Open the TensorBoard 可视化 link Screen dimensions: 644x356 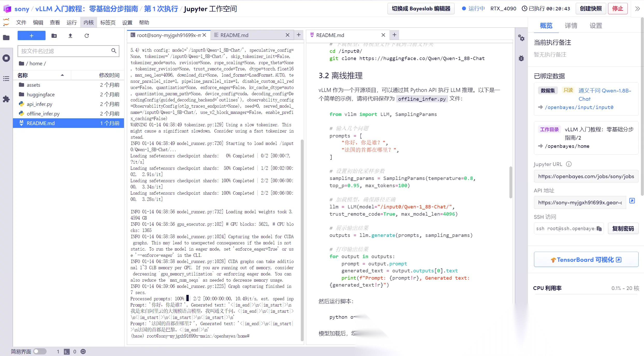tap(586, 259)
